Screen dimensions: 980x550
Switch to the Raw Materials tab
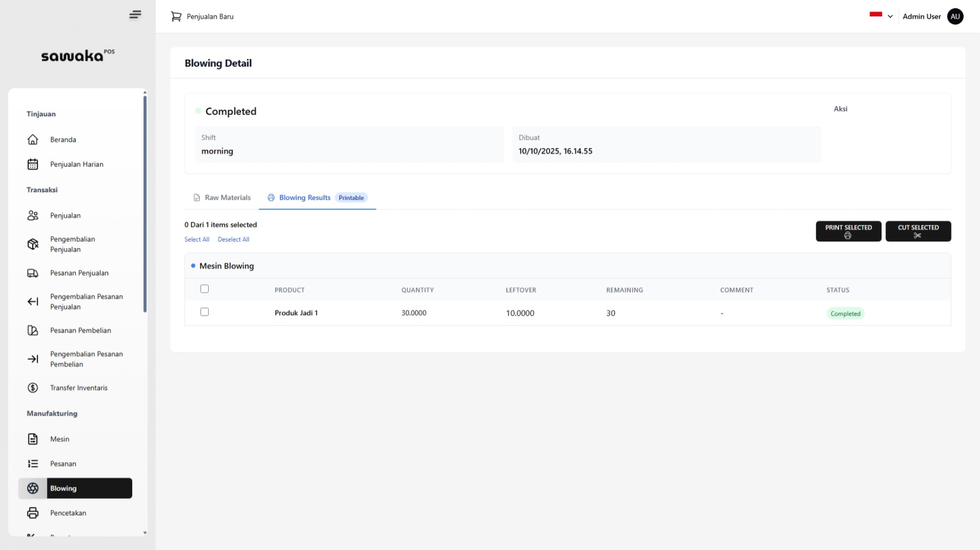(x=227, y=198)
